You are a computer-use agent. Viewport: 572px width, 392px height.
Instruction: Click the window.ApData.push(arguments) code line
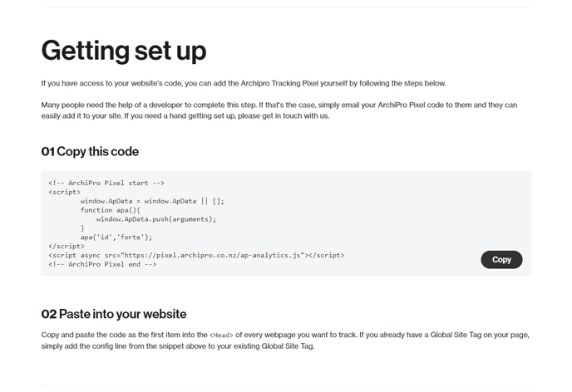[156, 219]
